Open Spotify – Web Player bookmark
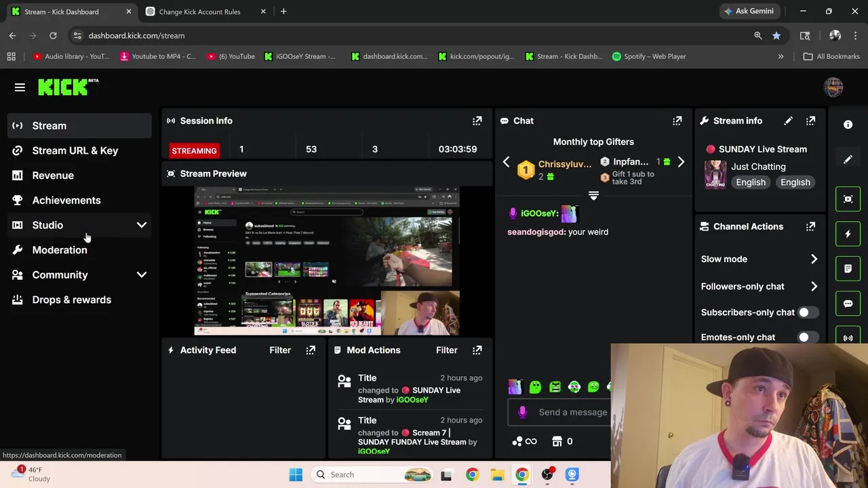 (649, 56)
